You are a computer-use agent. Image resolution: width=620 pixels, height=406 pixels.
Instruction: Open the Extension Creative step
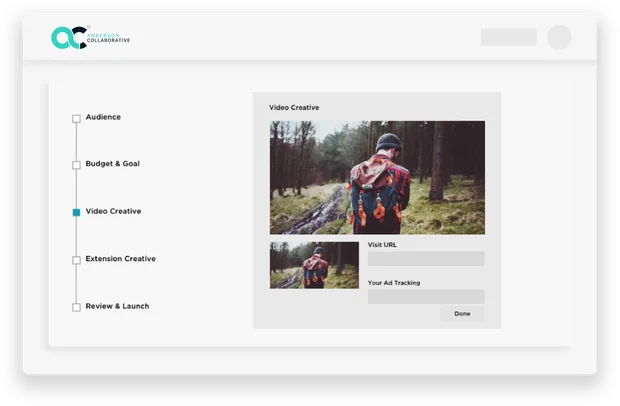tap(121, 259)
